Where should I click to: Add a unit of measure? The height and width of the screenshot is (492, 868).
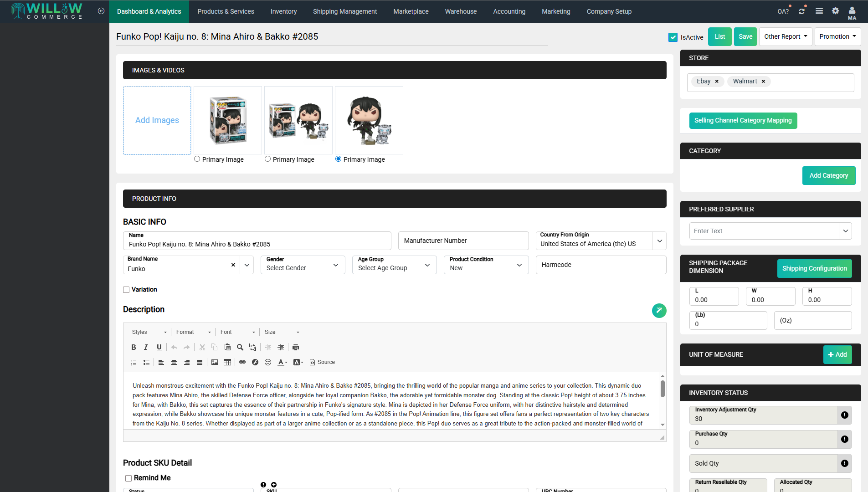(837, 354)
